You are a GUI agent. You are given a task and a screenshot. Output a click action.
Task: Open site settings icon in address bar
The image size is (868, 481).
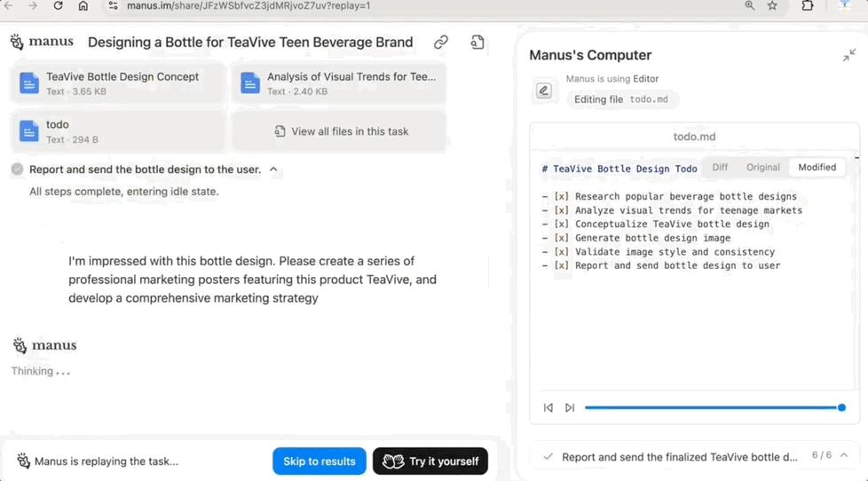(x=113, y=5)
